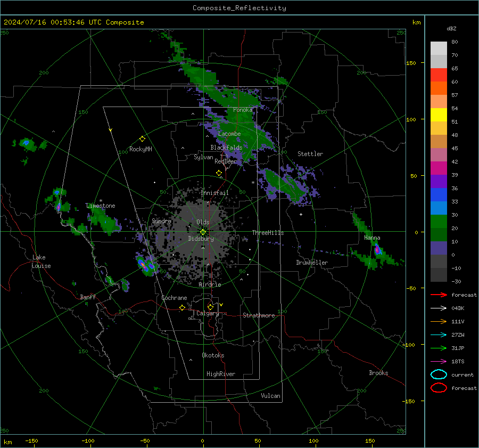The width and height of the screenshot is (479, 448).
Task: Click the Drumheller label
Action: tap(312, 263)
